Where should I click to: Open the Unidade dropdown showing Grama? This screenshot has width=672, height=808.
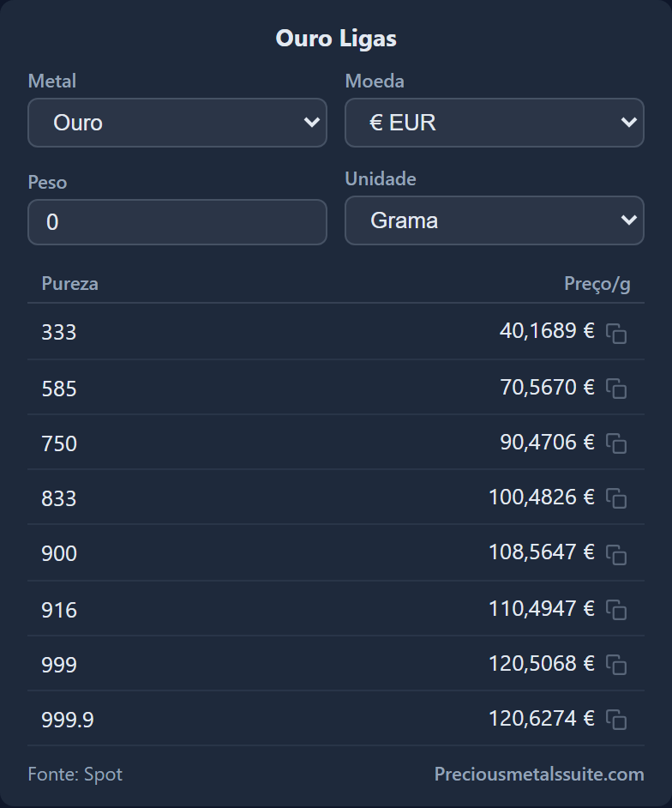click(495, 220)
